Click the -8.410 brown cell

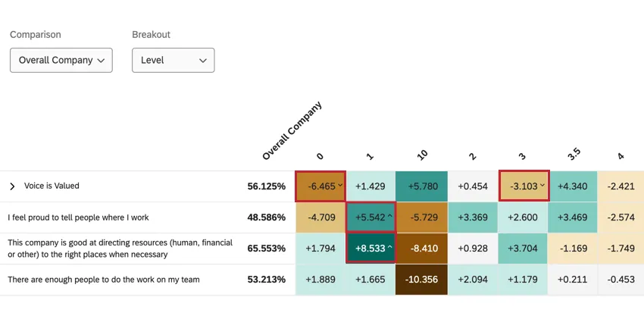421,249
